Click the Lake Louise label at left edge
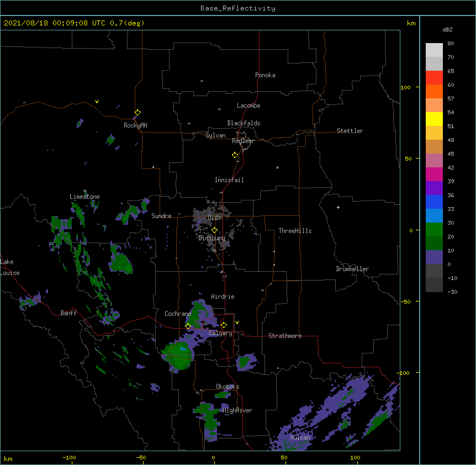The image size is (476, 465). pos(10,267)
